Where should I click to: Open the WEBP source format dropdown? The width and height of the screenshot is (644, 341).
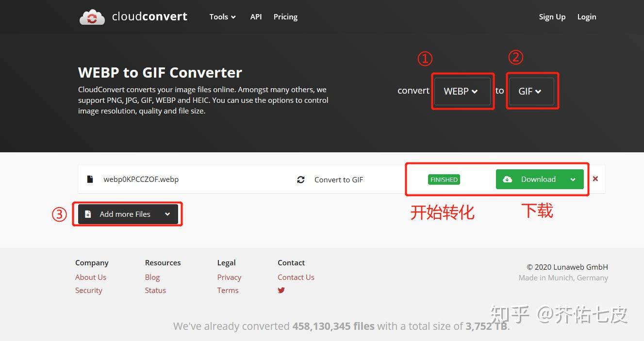click(461, 91)
